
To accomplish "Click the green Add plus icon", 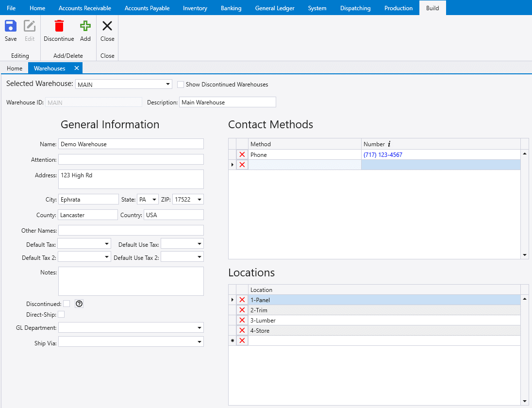I will point(85,27).
